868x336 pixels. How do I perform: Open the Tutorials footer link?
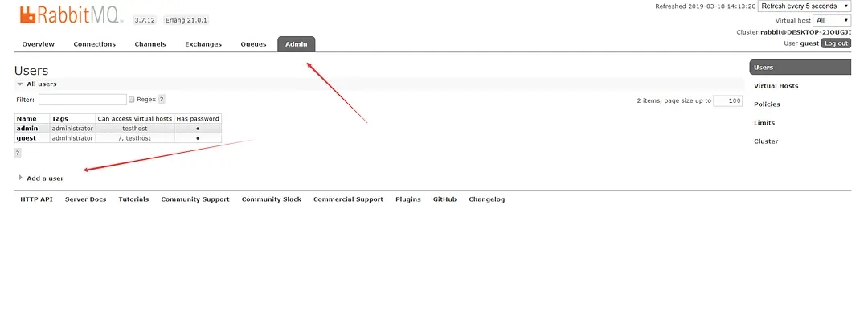(133, 199)
